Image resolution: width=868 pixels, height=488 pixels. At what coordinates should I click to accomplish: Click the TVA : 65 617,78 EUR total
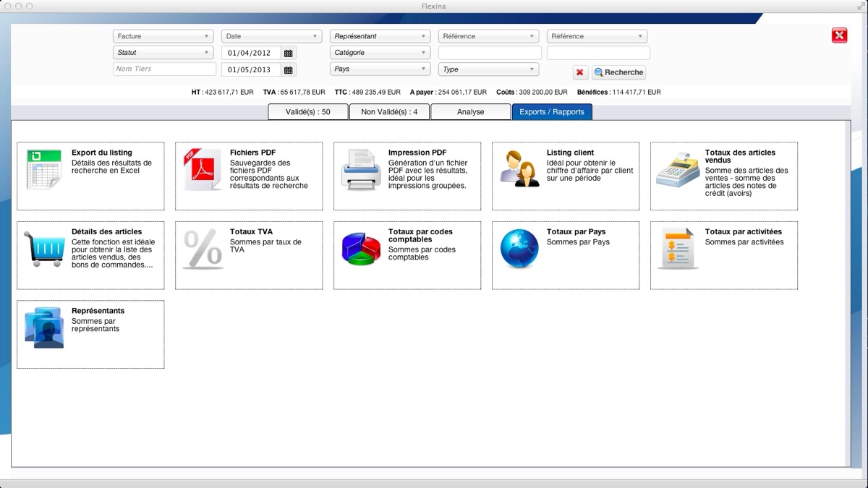click(294, 93)
